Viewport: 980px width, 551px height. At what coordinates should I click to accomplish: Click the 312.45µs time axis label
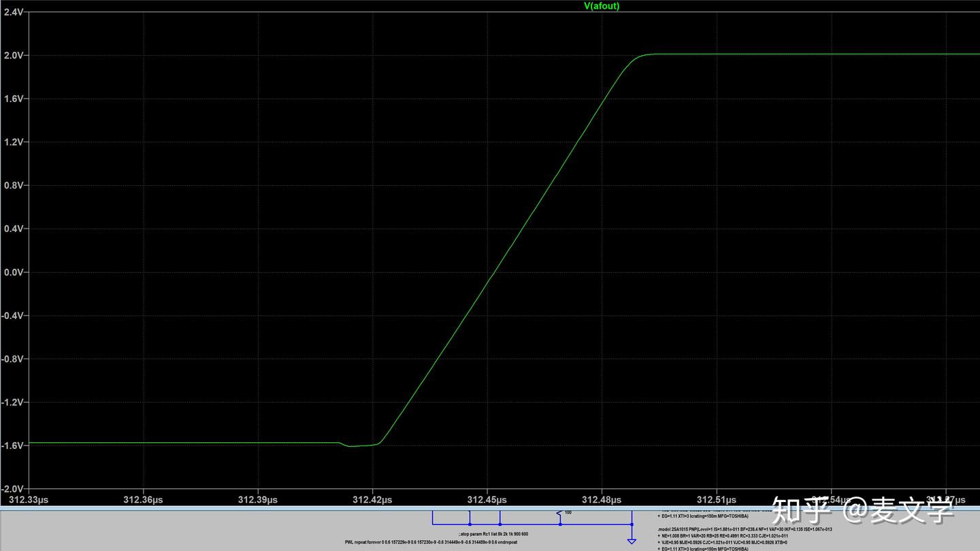pos(487,499)
